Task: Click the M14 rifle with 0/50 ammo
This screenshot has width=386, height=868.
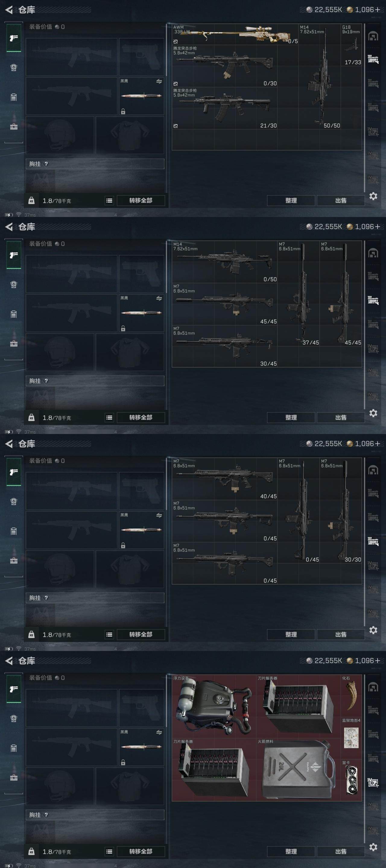Action: click(225, 262)
